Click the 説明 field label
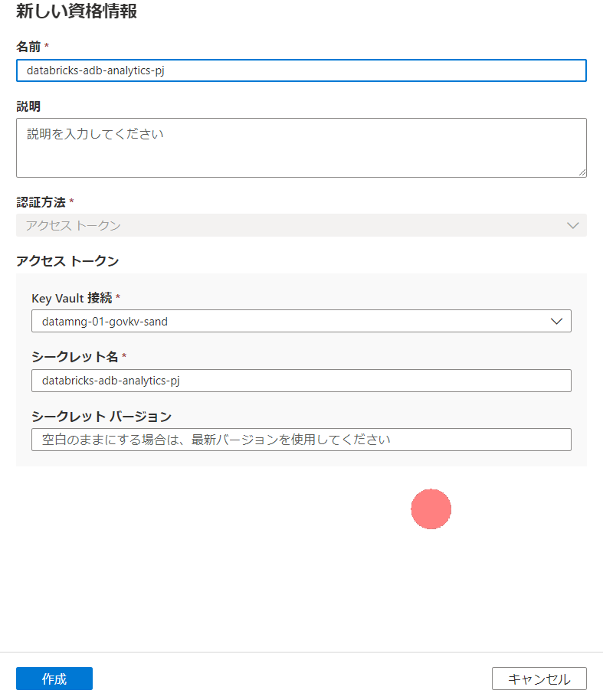Image resolution: width=603 pixels, height=700 pixels. click(x=28, y=106)
